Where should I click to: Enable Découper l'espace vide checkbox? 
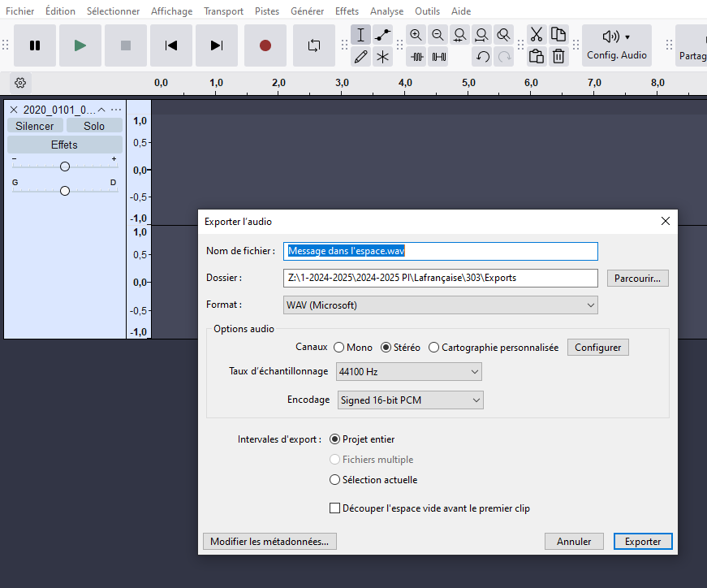click(x=335, y=508)
